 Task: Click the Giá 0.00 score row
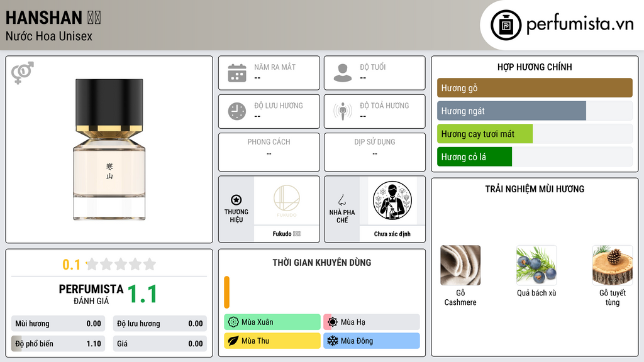160,344
